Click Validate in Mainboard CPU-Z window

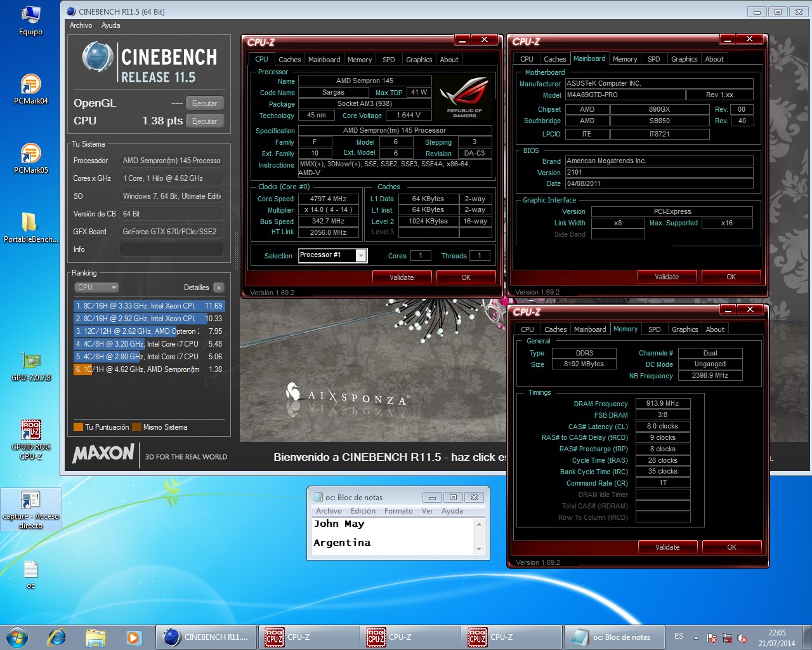[667, 277]
